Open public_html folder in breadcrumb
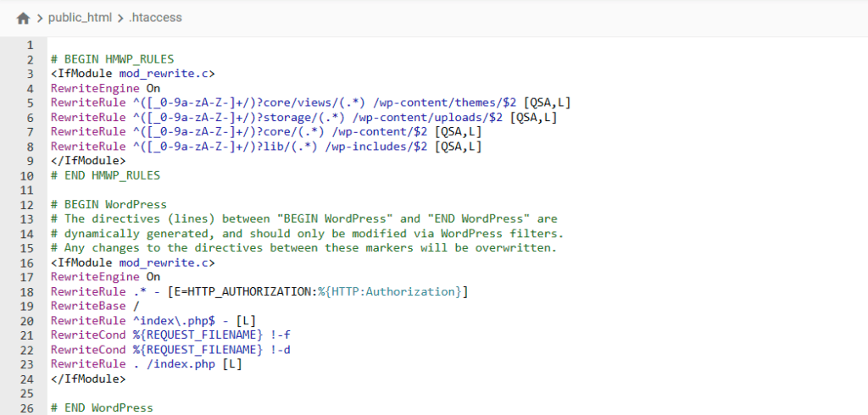Screen dimensions: 868x415 [80, 18]
